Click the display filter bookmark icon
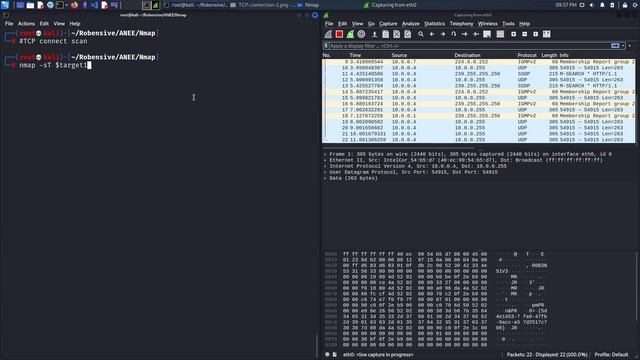 tap(326, 46)
